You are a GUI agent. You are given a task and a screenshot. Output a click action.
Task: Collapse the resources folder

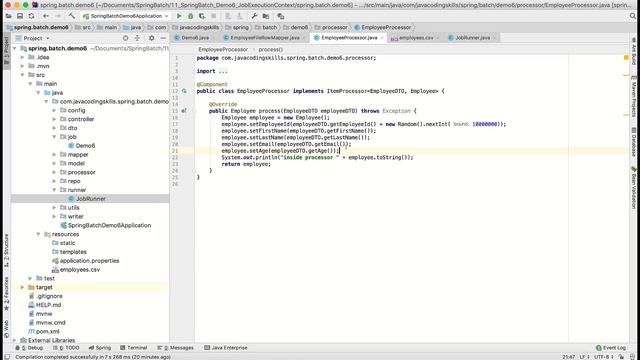[x=38, y=234]
